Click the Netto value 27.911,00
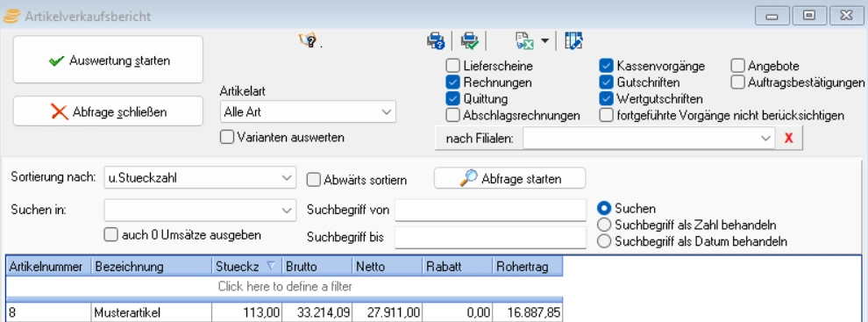Image resolution: width=868 pixels, height=322 pixels. [387, 312]
